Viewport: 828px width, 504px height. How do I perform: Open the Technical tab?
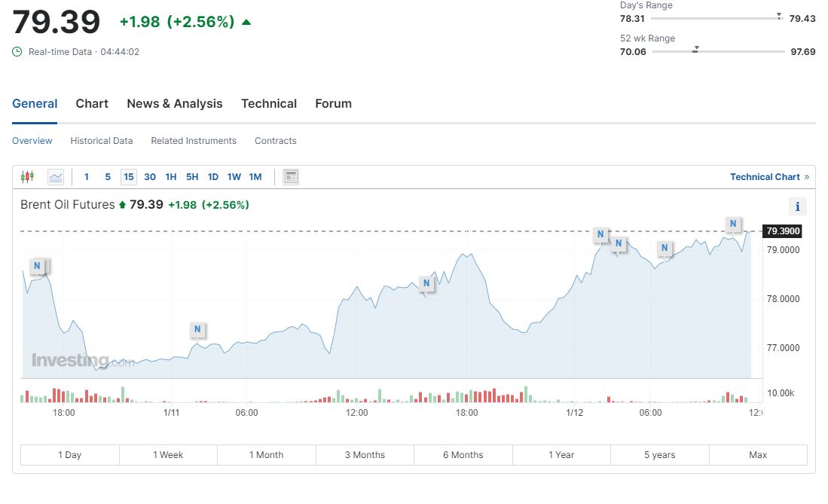point(269,104)
